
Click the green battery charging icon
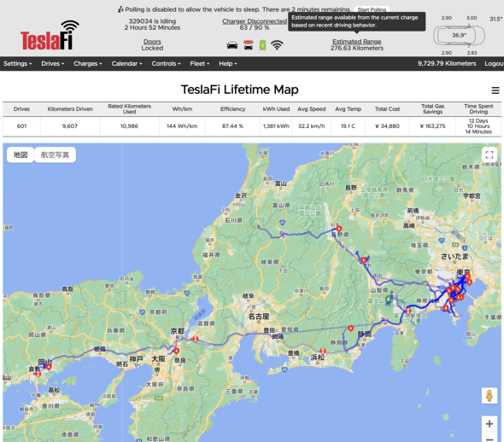pos(262,45)
